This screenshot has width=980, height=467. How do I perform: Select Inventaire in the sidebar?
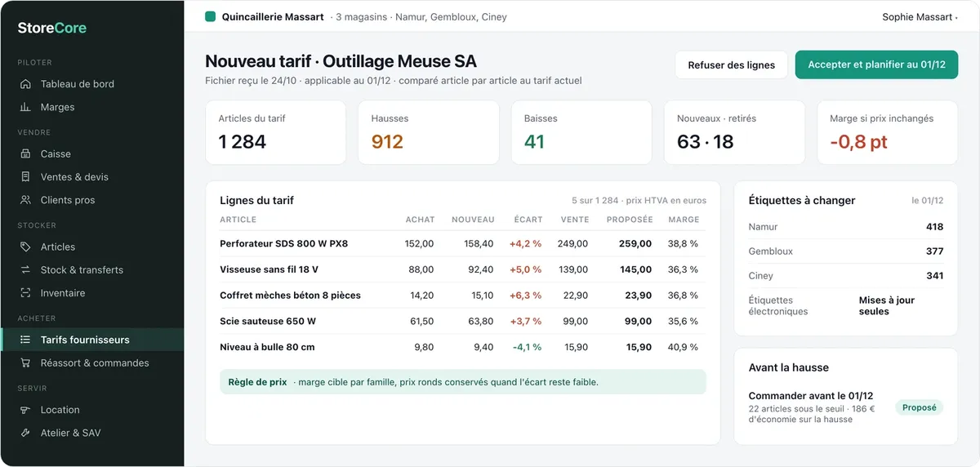click(x=91, y=293)
